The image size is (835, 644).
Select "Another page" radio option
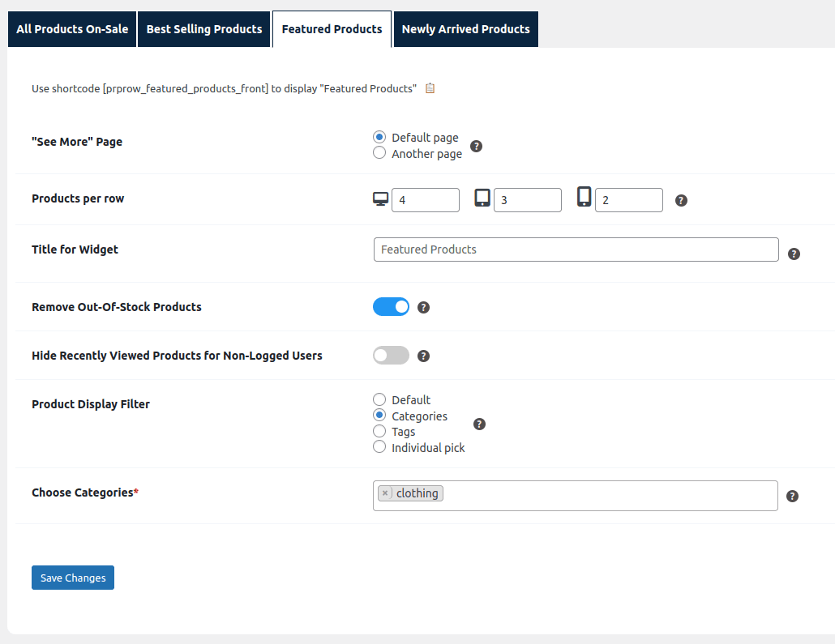(379, 153)
